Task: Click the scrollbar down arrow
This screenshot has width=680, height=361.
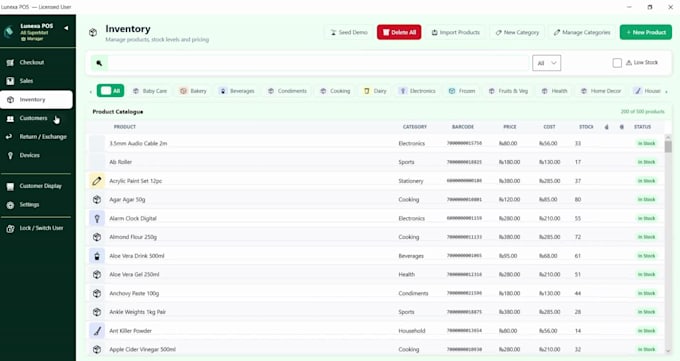Action: [668, 351]
